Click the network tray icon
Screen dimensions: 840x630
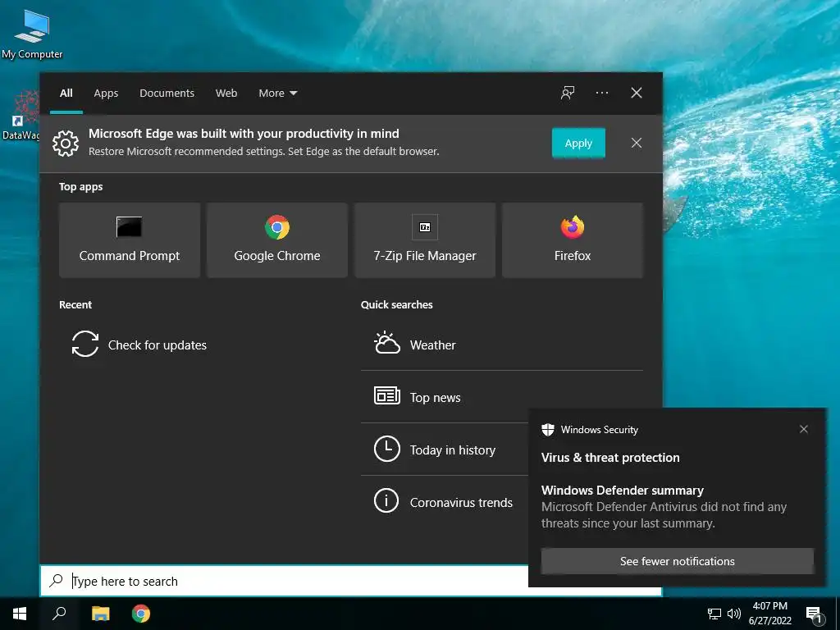714,614
